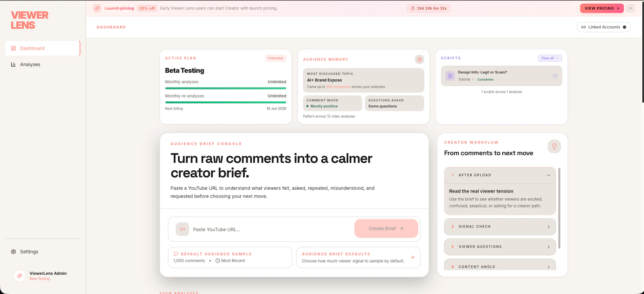Click the Linked Accounts status dot
The width and height of the screenshot is (644, 294).
point(624,27)
